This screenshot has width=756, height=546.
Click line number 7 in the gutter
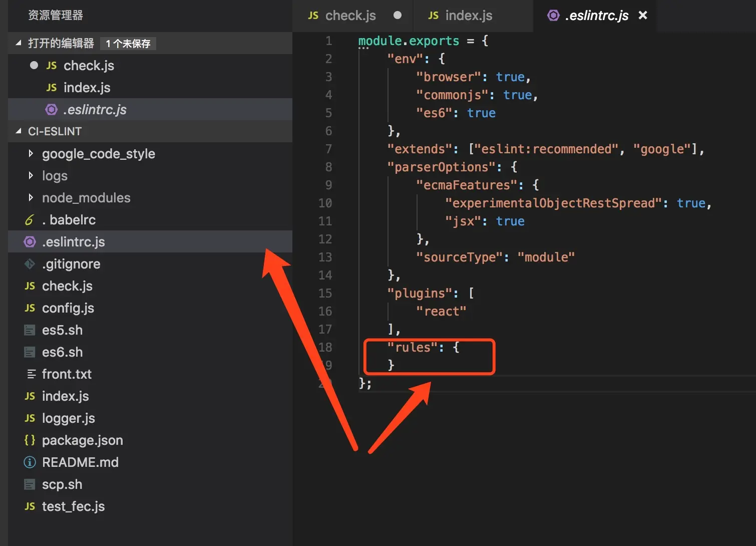tap(328, 149)
